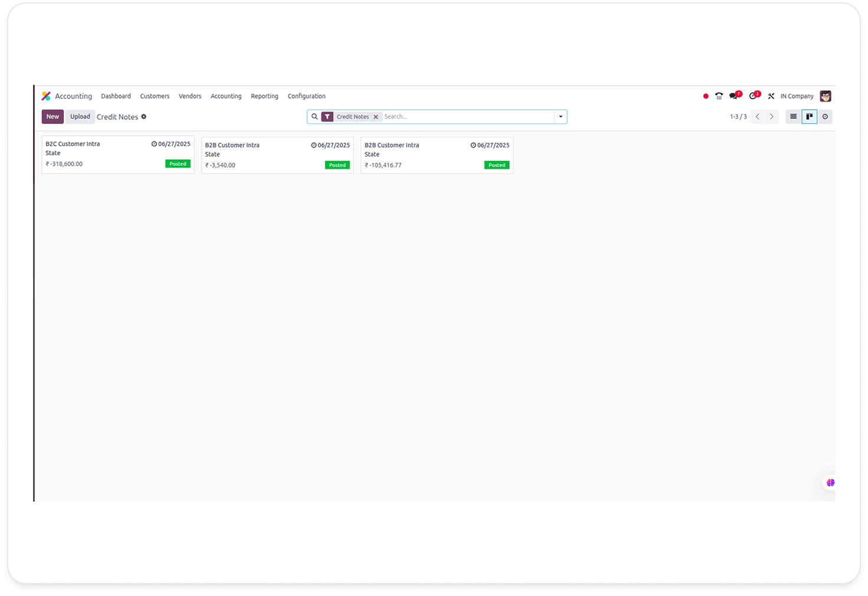Open the Reporting menu
868x596 pixels.
[x=264, y=96]
